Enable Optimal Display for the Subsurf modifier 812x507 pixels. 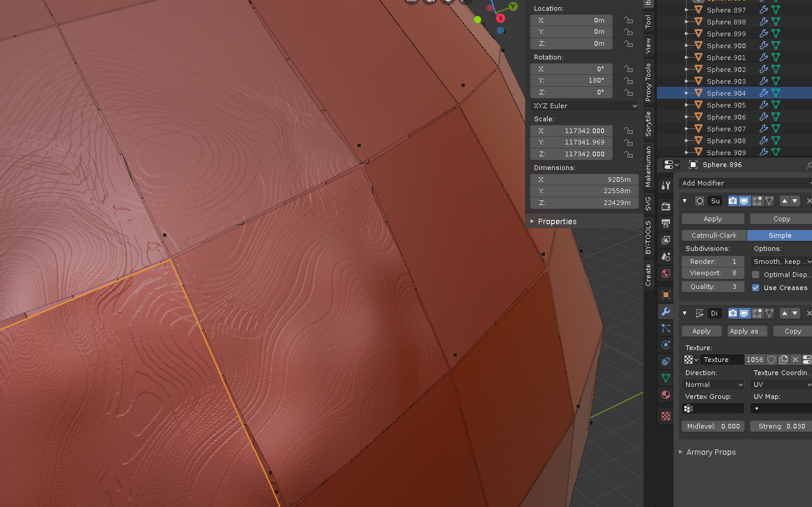(756, 274)
